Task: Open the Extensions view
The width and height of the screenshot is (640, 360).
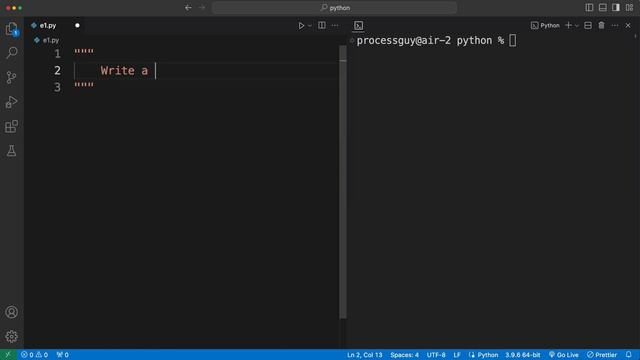Action: tap(11, 126)
